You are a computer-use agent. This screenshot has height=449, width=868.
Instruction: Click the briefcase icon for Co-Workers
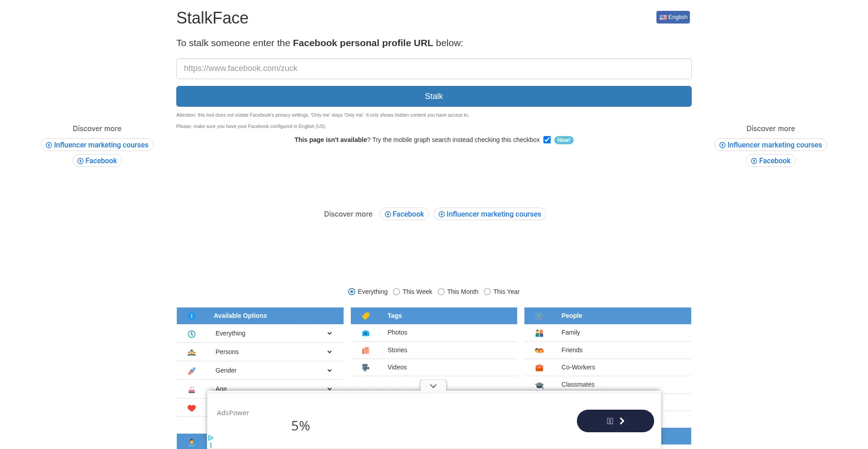click(539, 368)
